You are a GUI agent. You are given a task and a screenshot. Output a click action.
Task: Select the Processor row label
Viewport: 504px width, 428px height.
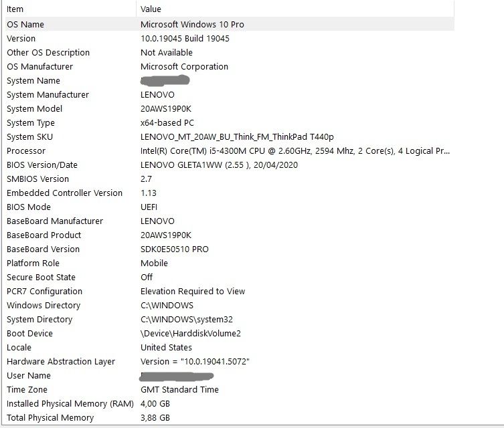pos(26,151)
